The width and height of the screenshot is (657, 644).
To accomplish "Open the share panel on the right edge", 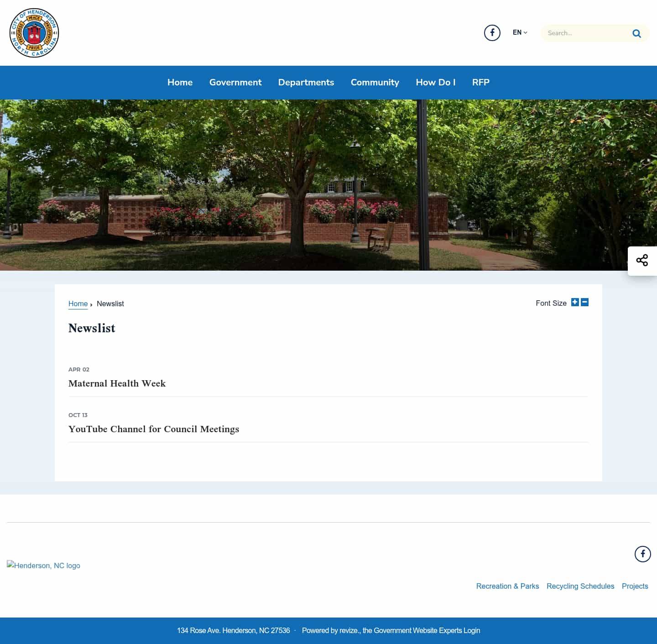I will coord(642,260).
